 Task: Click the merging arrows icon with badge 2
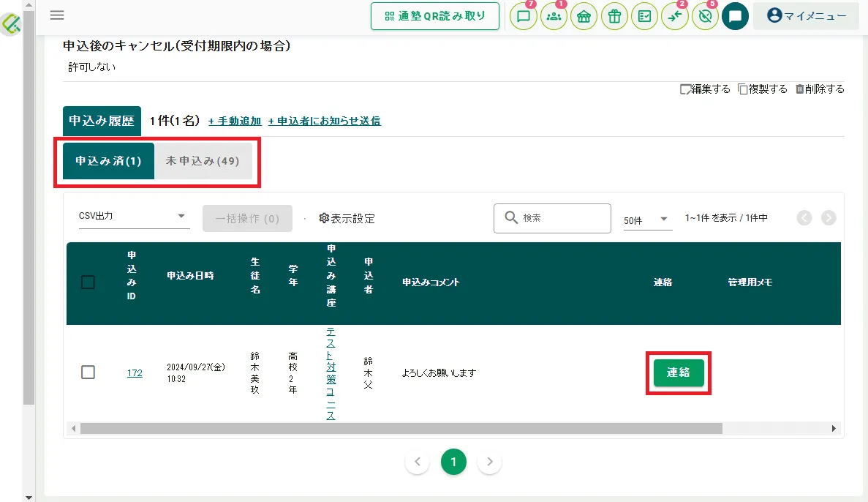point(675,16)
